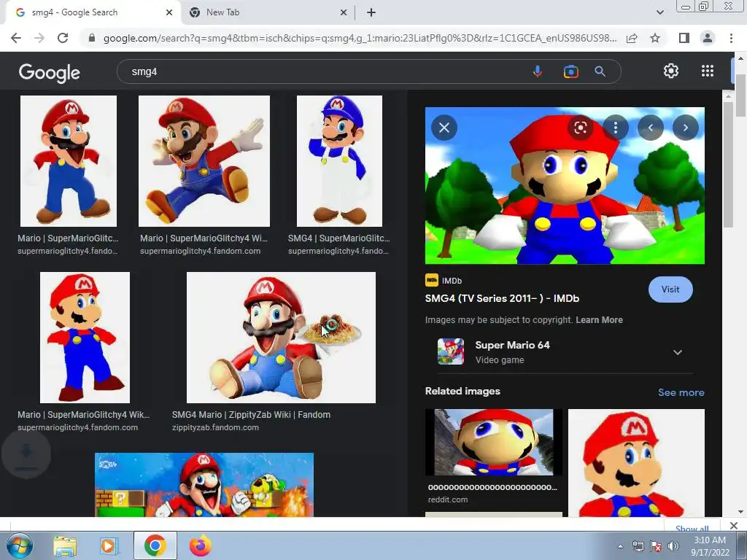Open the reddit.com related image thumbnail
Image resolution: width=747 pixels, height=560 pixels.
coord(494,442)
